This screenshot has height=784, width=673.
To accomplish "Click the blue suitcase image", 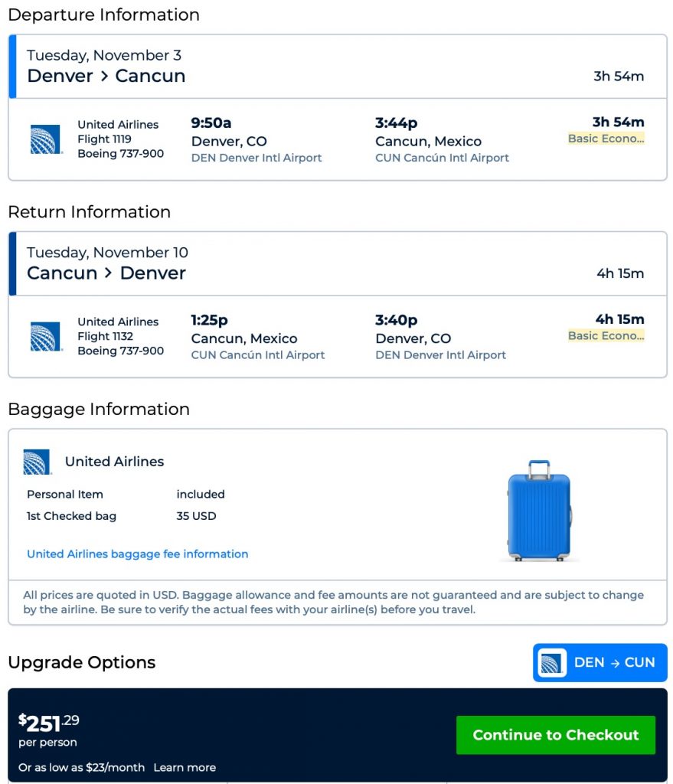I will pyautogui.click(x=539, y=511).
